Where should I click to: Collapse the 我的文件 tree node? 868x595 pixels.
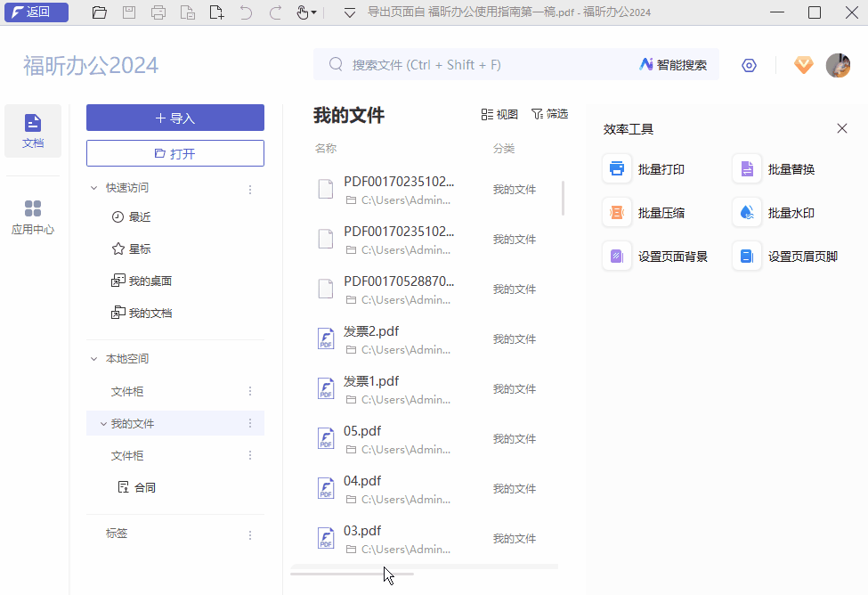[103, 423]
